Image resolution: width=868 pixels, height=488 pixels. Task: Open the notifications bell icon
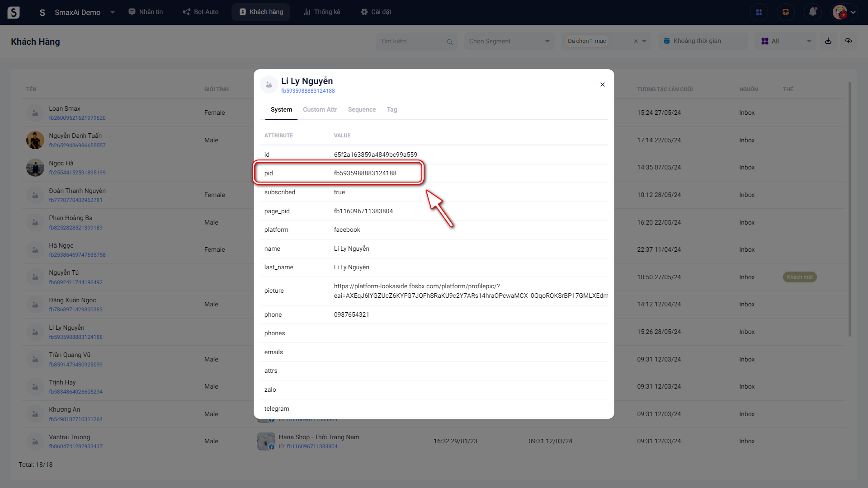(812, 12)
